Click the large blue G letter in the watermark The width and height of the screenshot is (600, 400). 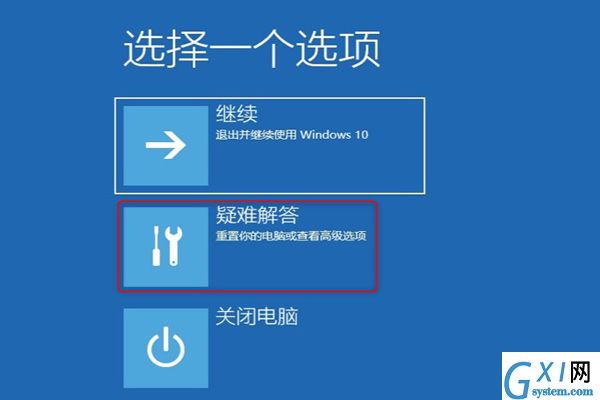(517, 379)
